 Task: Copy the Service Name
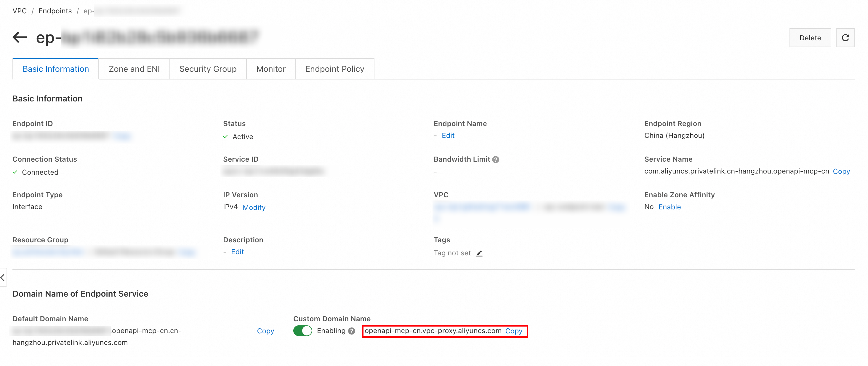coord(841,171)
